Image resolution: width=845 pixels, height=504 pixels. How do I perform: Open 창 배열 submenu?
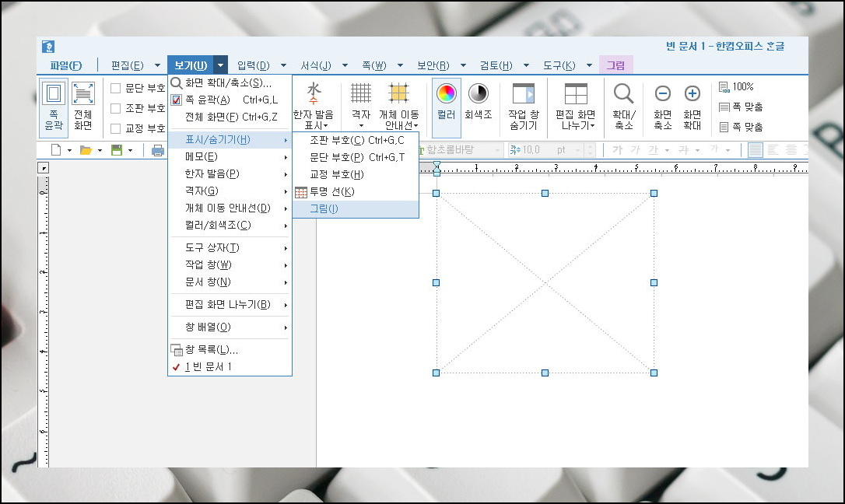click(x=230, y=327)
